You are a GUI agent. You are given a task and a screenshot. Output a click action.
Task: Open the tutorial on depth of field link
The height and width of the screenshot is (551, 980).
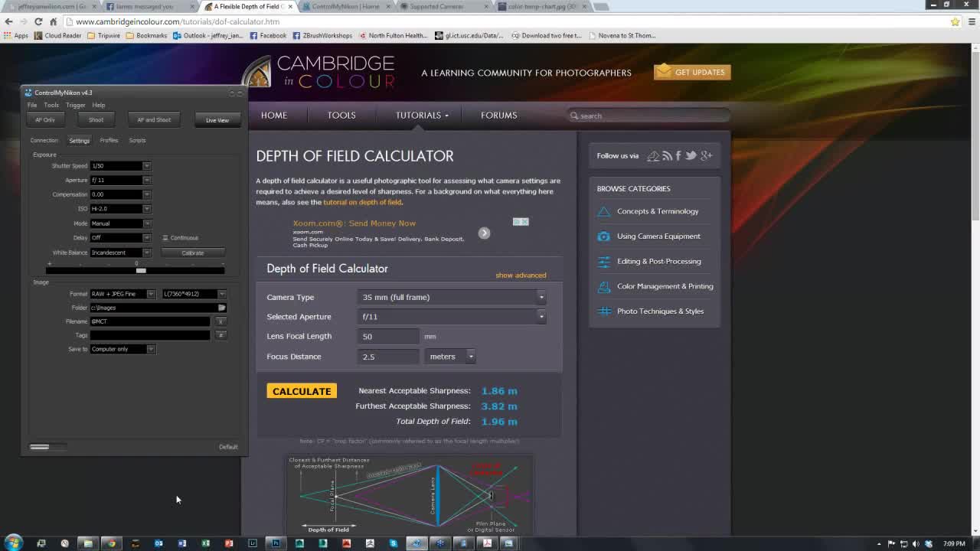pyautogui.click(x=362, y=202)
